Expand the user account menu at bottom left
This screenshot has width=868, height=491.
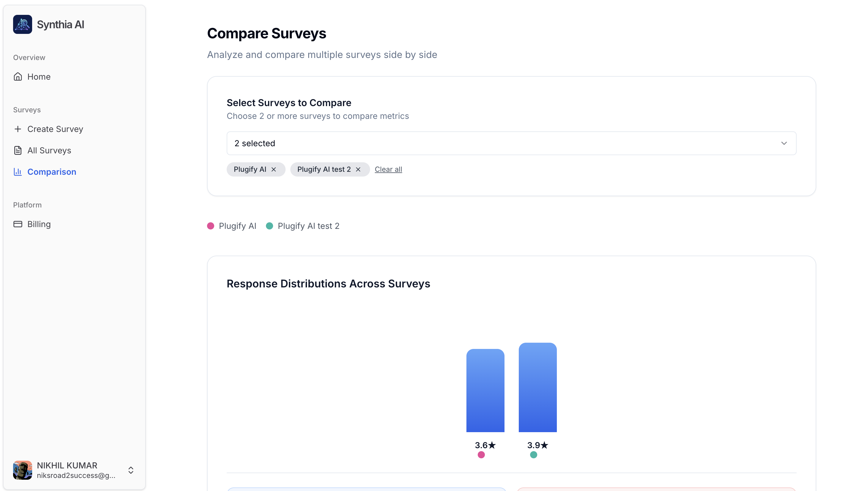click(x=131, y=470)
